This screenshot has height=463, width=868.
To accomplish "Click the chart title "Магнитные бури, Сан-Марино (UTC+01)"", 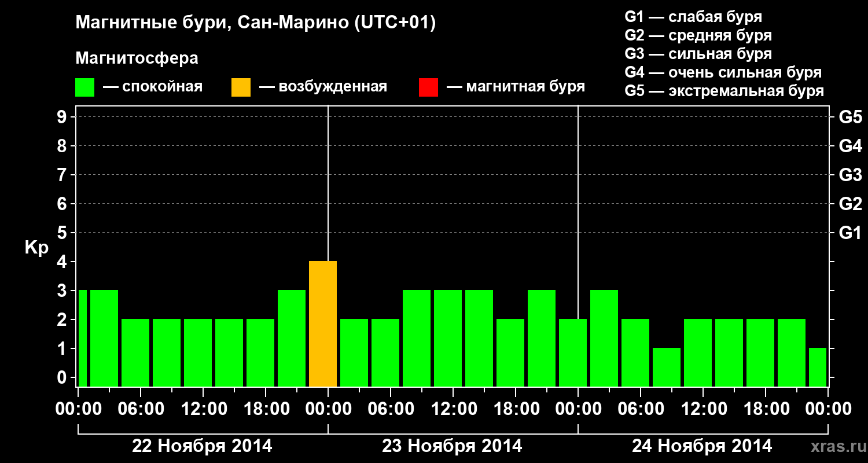I will pyautogui.click(x=255, y=24).
